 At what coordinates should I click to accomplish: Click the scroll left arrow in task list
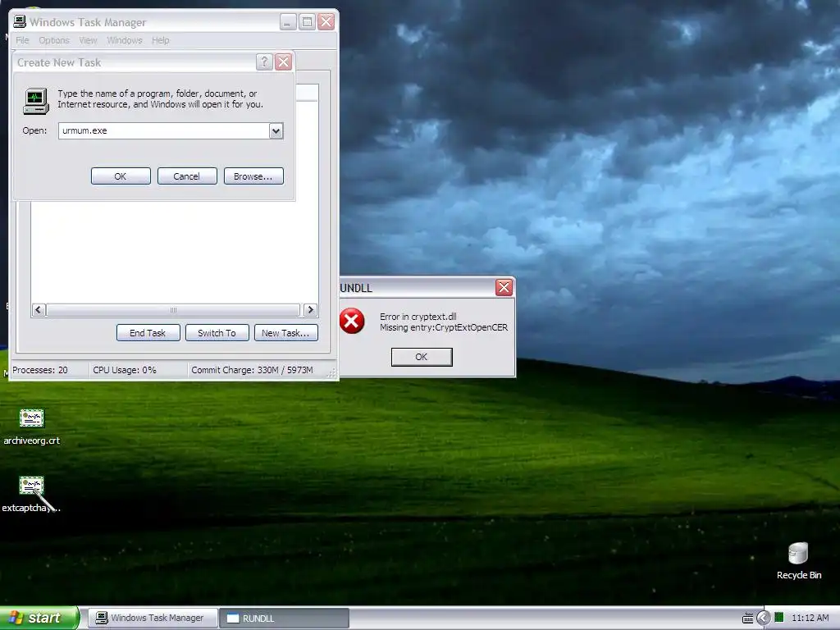(39, 309)
